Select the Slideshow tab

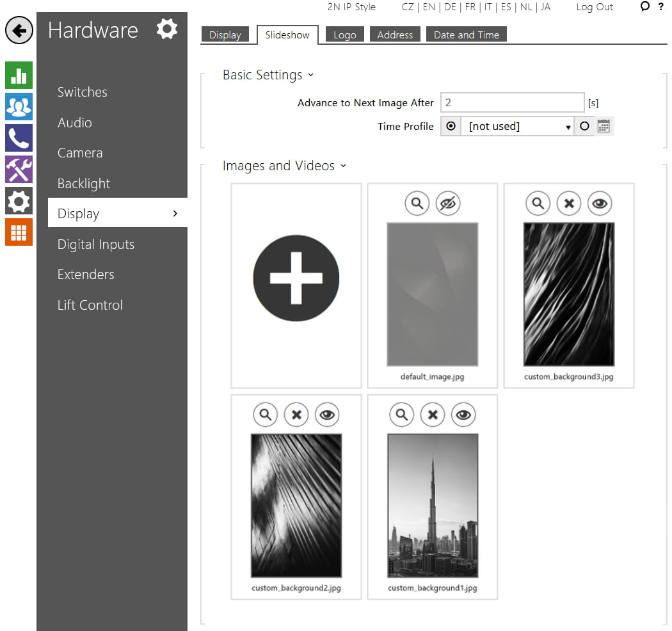click(287, 35)
